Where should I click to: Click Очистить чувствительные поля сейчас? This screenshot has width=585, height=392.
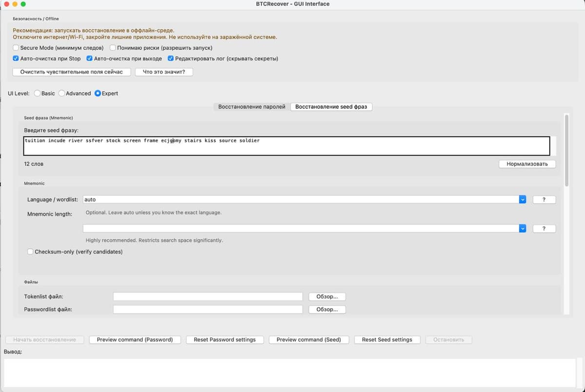pos(72,72)
